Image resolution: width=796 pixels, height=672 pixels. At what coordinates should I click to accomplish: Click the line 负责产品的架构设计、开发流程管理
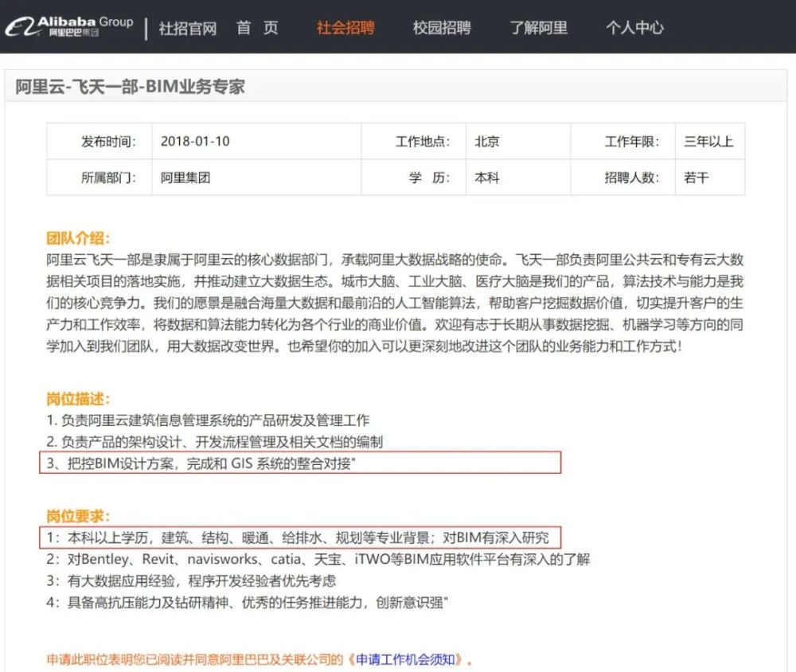click(x=215, y=442)
